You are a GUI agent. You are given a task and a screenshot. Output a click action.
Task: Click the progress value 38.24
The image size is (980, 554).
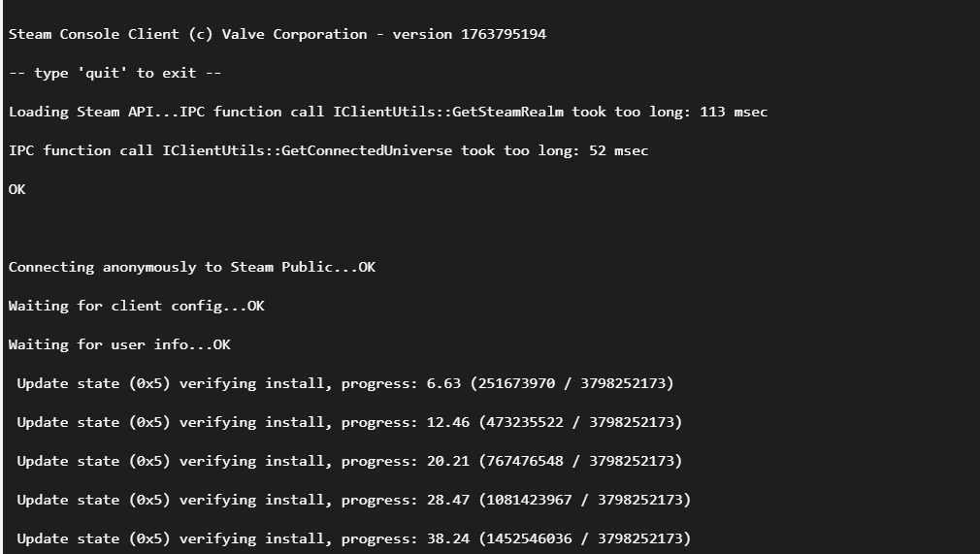[448, 538]
